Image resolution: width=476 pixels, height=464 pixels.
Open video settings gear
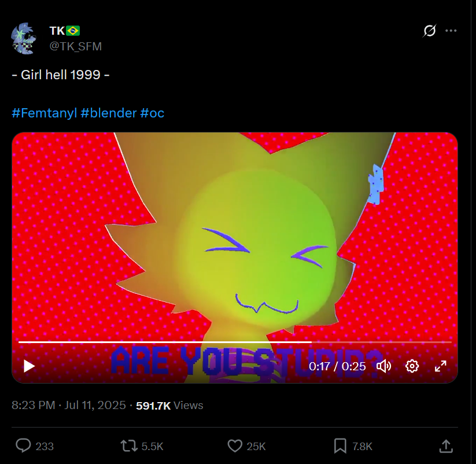(412, 366)
